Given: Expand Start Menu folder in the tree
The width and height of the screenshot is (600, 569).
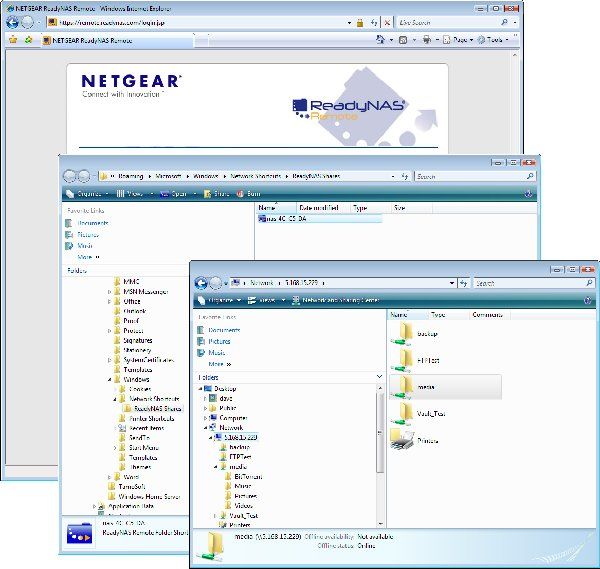Looking at the screenshot, I should 115,448.
